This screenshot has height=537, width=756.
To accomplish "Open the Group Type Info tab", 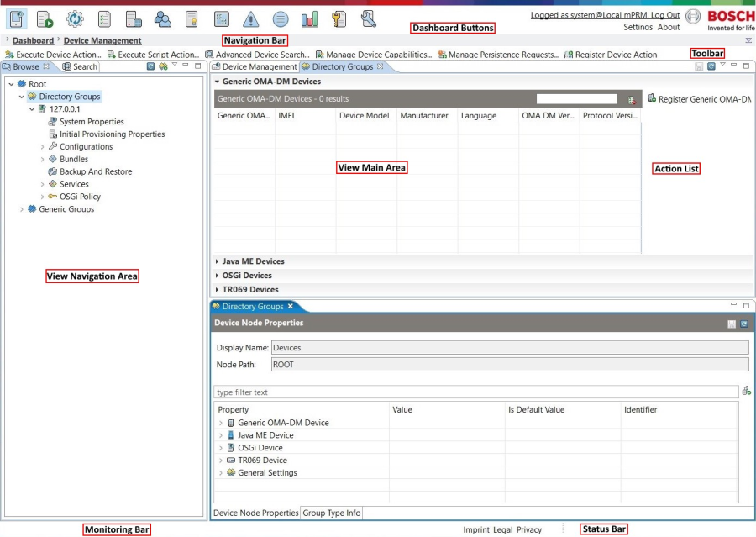I will pyautogui.click(x=331, y=513).
